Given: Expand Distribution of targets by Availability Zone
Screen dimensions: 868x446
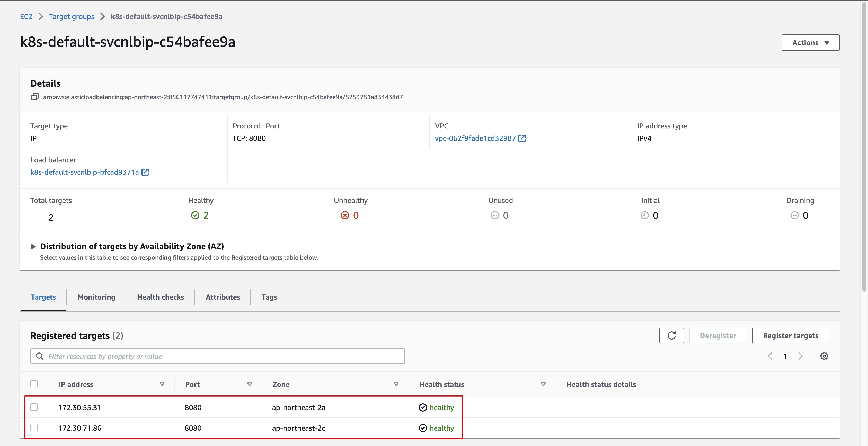Looking at the screenshot, I should tap(33, 246).
